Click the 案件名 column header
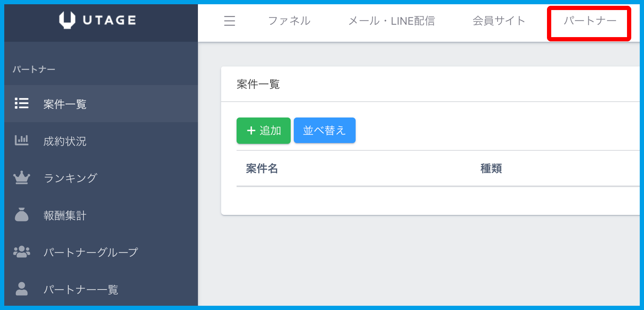This screenshot has width=644, height=310. point(262,169)
